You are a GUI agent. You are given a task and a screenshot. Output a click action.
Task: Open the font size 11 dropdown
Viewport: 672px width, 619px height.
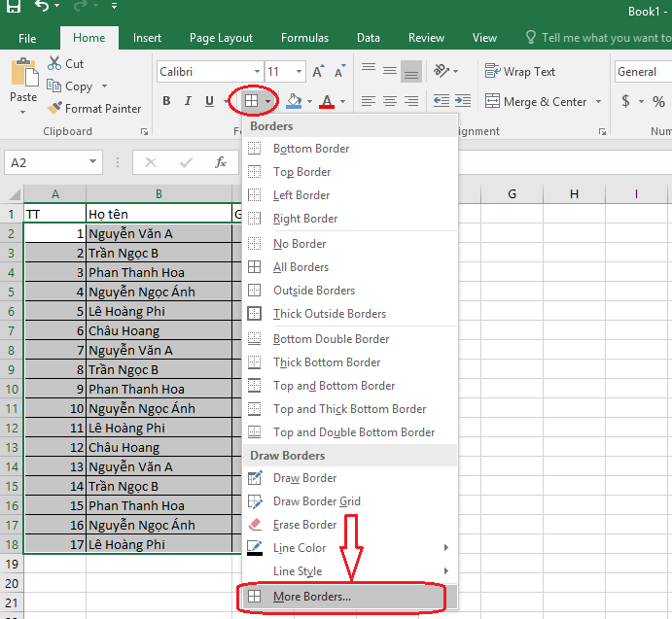coord(299,72)
